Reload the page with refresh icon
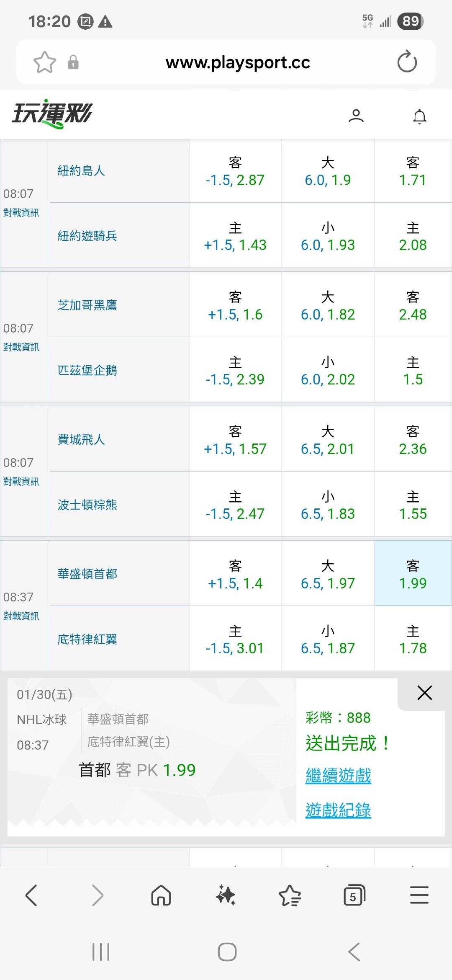Screen dimensions: 452x980 pyautogui.click(x=407, y=62)
